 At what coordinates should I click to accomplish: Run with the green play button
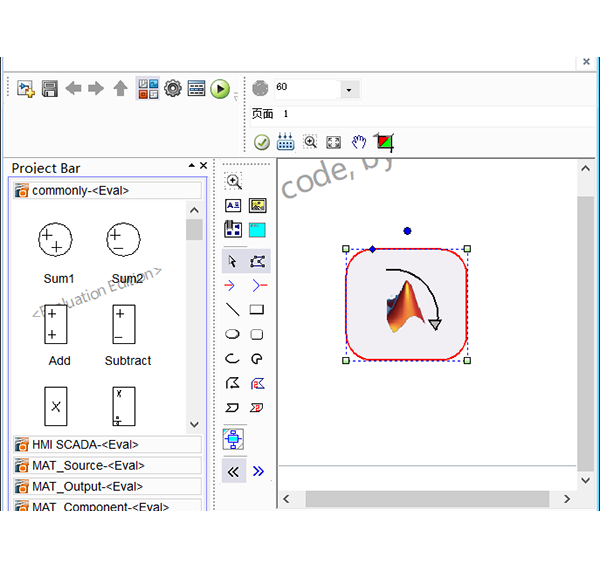(220, 89)
